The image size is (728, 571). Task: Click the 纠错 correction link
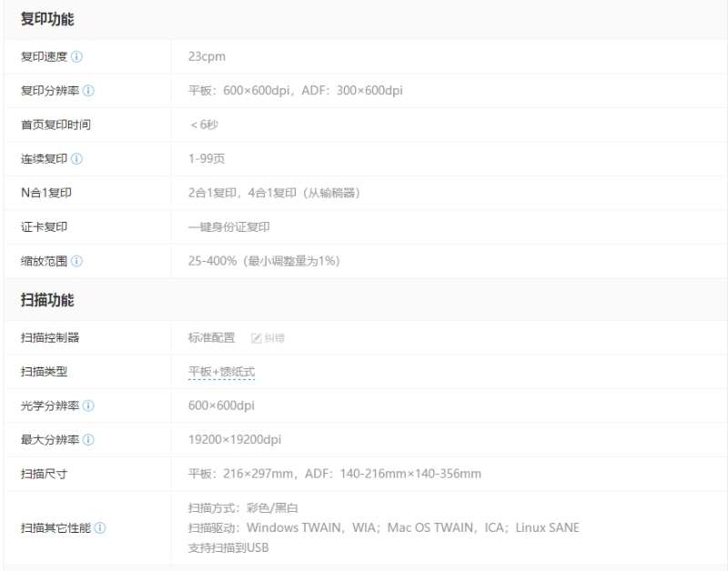click(x=268, y=338)
